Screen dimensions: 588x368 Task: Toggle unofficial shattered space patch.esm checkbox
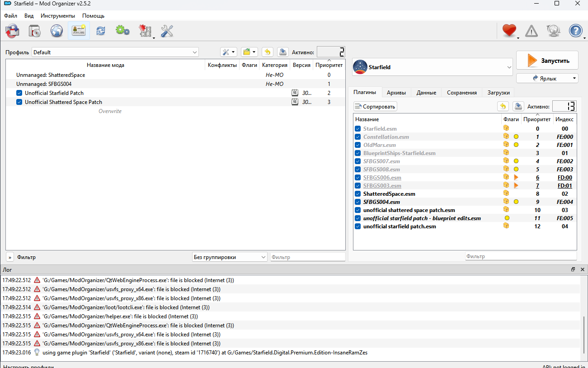358,210
